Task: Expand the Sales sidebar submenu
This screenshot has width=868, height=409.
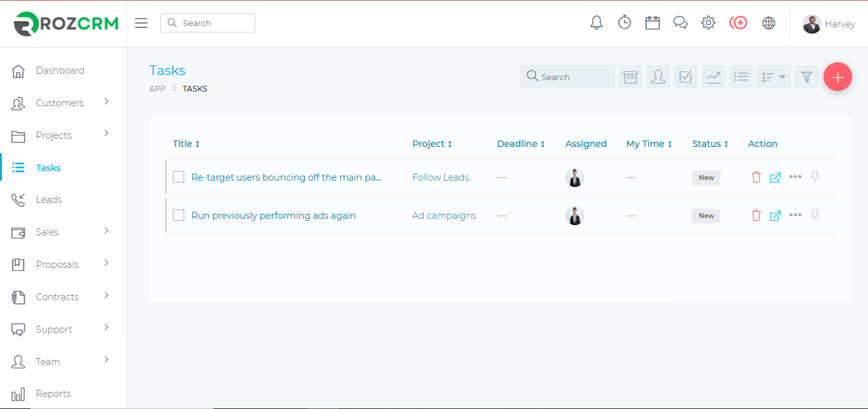Action: (106, 231)
